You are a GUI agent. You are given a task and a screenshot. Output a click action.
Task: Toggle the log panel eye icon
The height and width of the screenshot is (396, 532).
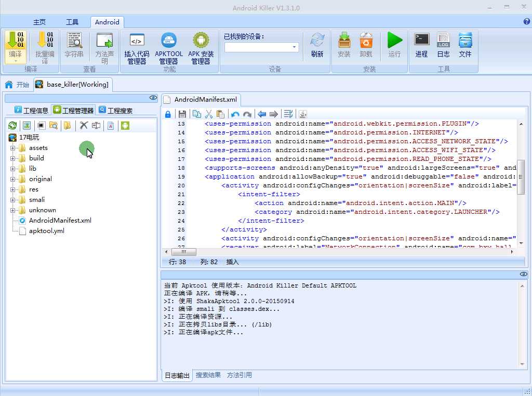[x=524, y=274]
